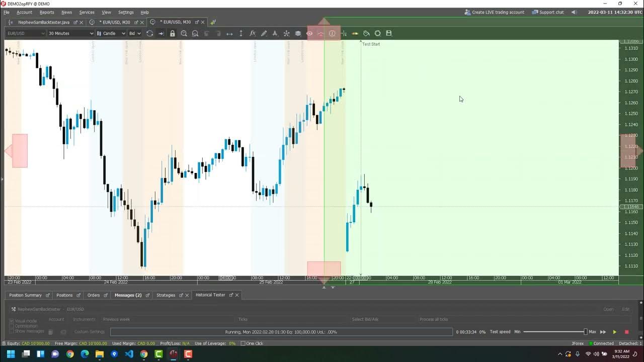644x362 pixels.
Task: Open Windows Start menu
Action: [11, 354]
